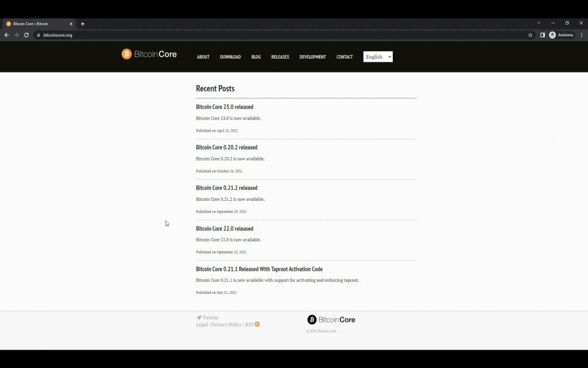Open the Anônima profile button
Screen dimensions: 588x368
point(561,35)
